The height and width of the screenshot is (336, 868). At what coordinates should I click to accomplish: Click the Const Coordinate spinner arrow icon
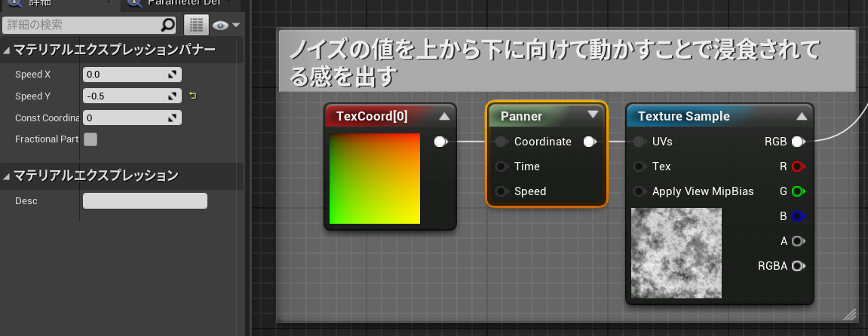click(172, 118)
